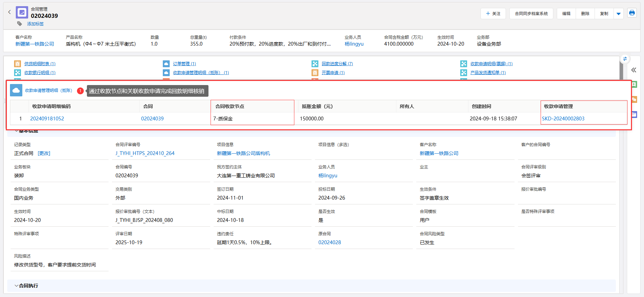Open the 产品发货通知单 (1) related list
This screenshot has height=297, width=644.
[x=488, y=73]
